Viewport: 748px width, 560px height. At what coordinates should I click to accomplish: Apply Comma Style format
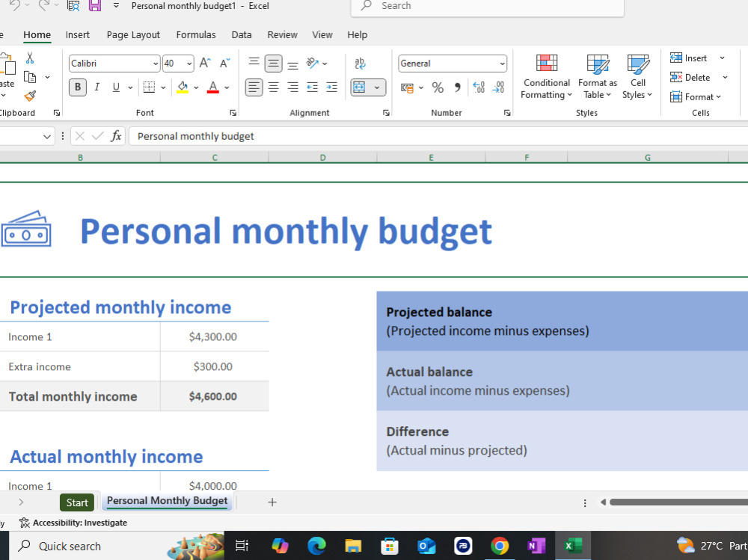[x=458, y=87]
